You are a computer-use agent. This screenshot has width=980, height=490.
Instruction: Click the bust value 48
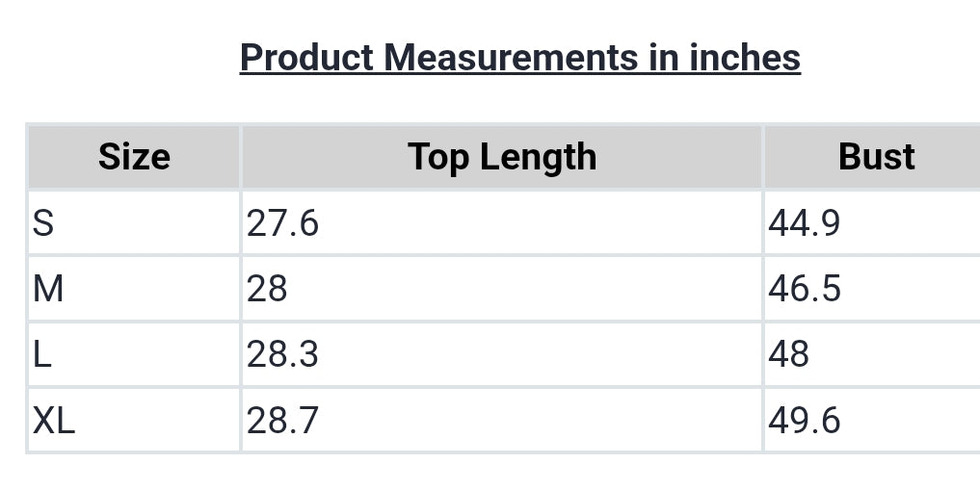coord(789,354)
